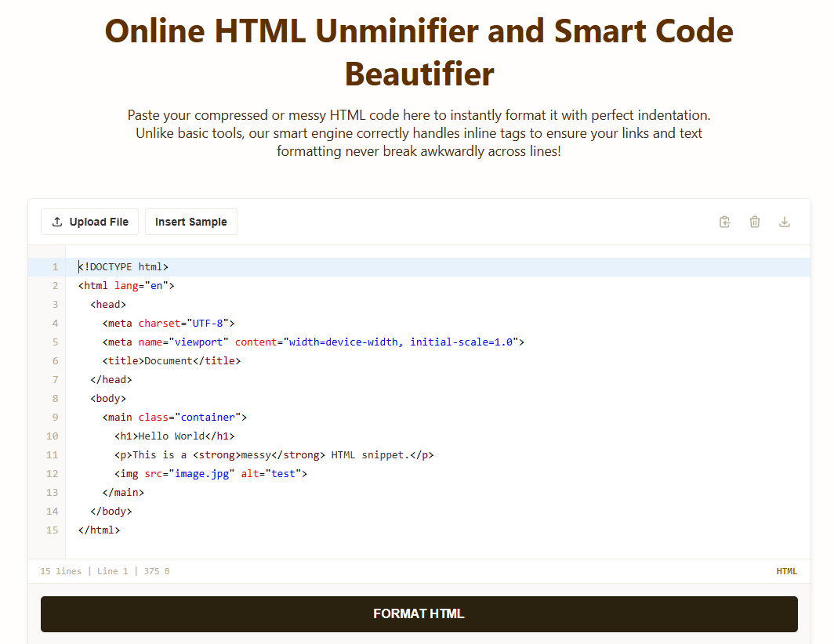
Task: Click the upload arrow icon beside Upload File
Action: (56, 222)
